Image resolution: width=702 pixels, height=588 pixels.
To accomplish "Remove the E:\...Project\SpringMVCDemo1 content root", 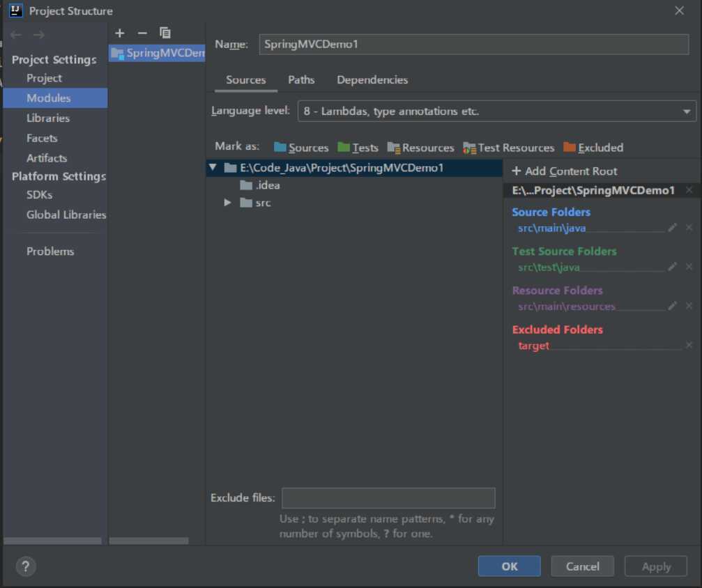I will point(689,190).
